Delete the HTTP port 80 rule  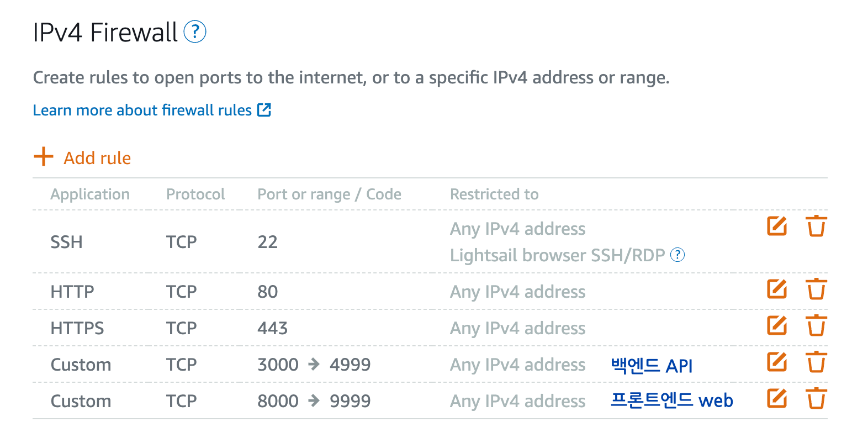coord(816,289)
